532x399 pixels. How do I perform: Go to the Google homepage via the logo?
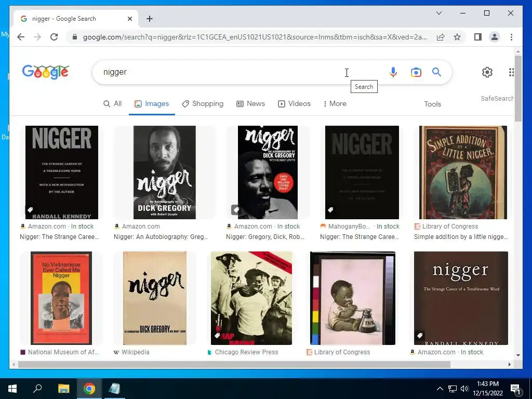pyautogui.click(x=46, y=72)
